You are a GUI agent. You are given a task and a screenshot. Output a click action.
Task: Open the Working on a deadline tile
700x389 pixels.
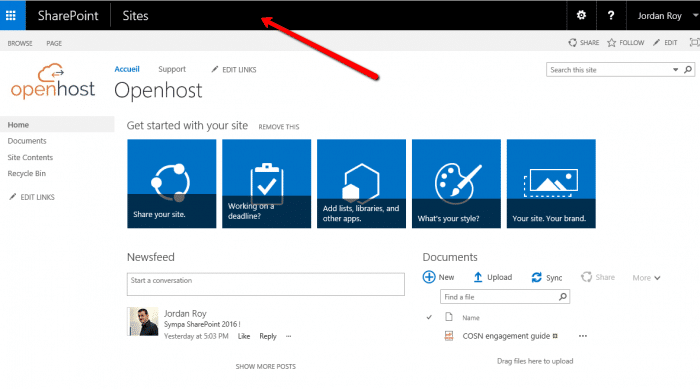(267, 184)
